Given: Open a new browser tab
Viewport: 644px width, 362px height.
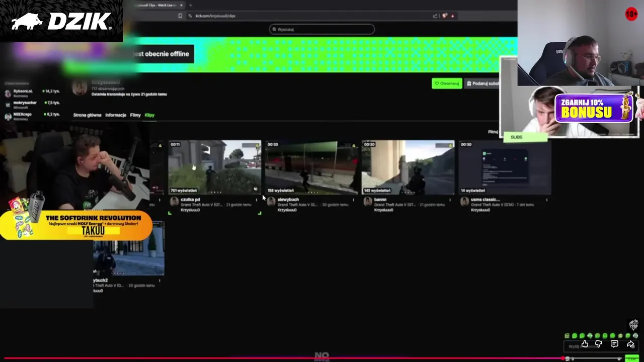Looking at the screenshot, I should point(191,5).
